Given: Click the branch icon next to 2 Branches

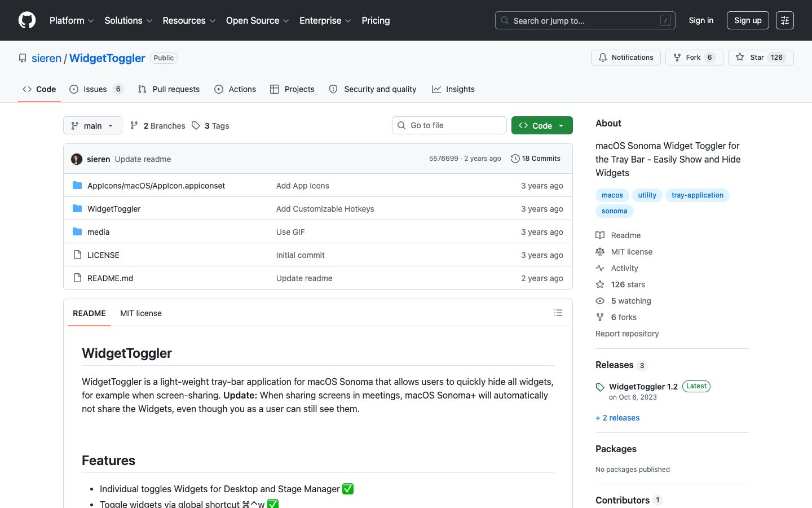Looking at the screenshot, I should (134, 125).
